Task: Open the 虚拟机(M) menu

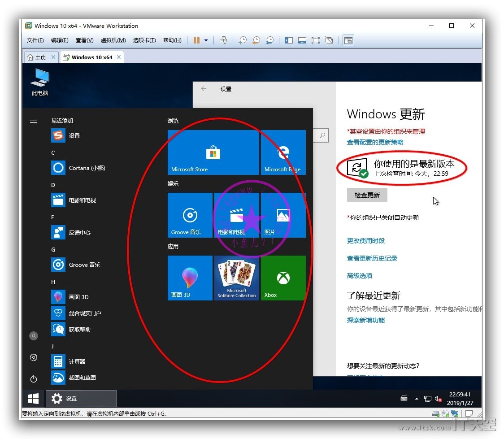Action: [113, 40]
